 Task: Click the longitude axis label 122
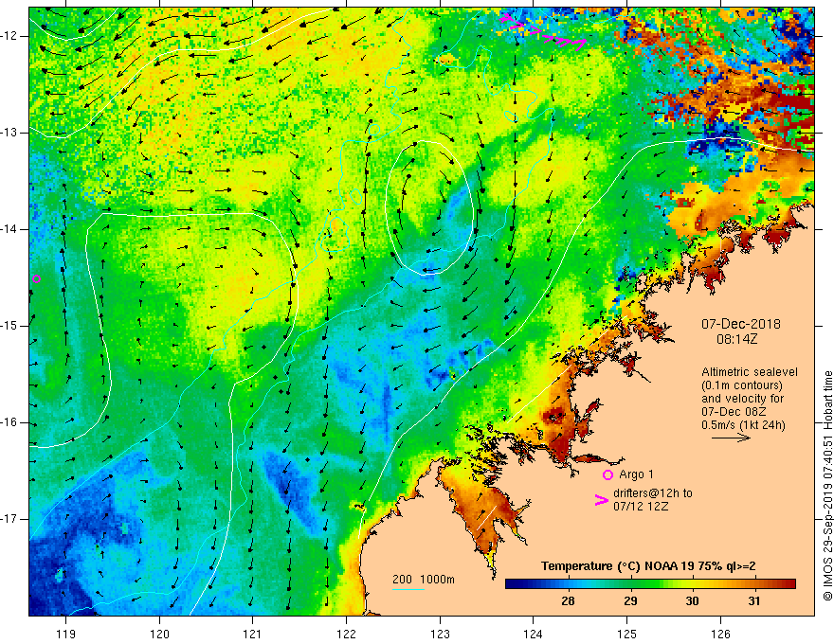click(346, 634)
